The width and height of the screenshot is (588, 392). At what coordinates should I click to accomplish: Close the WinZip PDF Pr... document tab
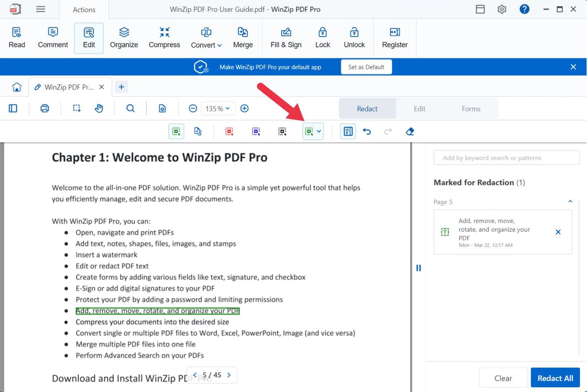[102, 87]
